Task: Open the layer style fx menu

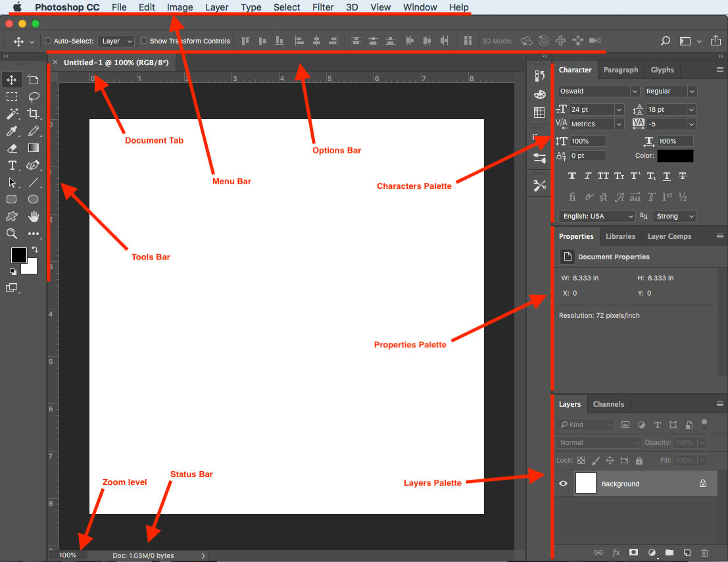Action: 616,552
